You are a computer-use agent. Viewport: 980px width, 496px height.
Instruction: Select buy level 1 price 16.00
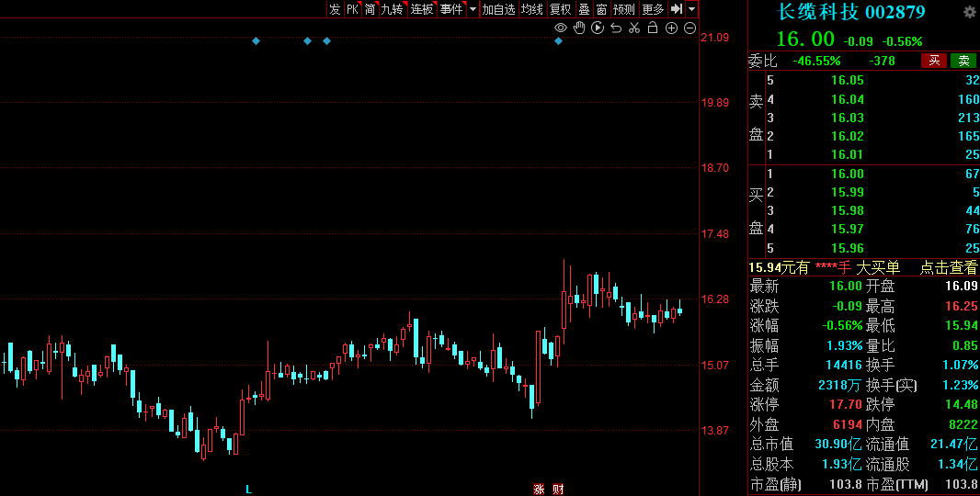pos(848,174)
